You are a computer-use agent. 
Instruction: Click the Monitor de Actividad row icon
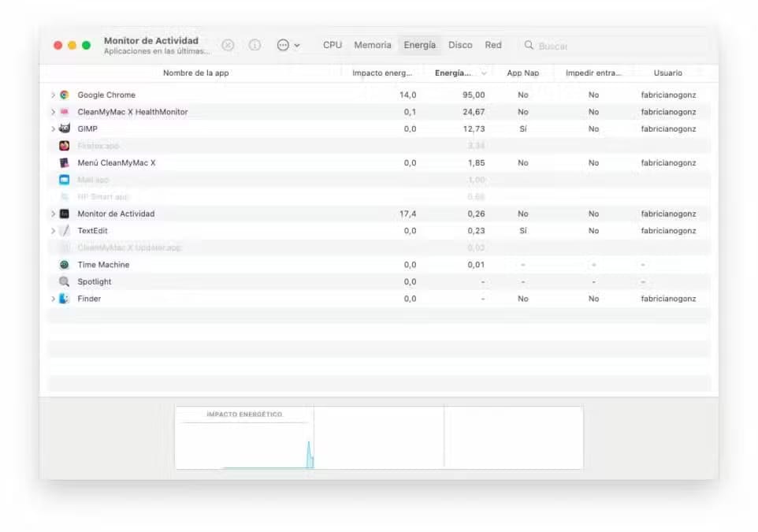[65, 214]
